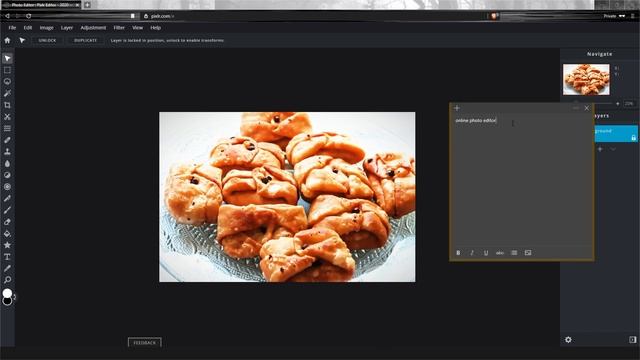The height and width of the screenshot is (360, 640).
Task: Toggle italic in sticky note
Action: 472,253
